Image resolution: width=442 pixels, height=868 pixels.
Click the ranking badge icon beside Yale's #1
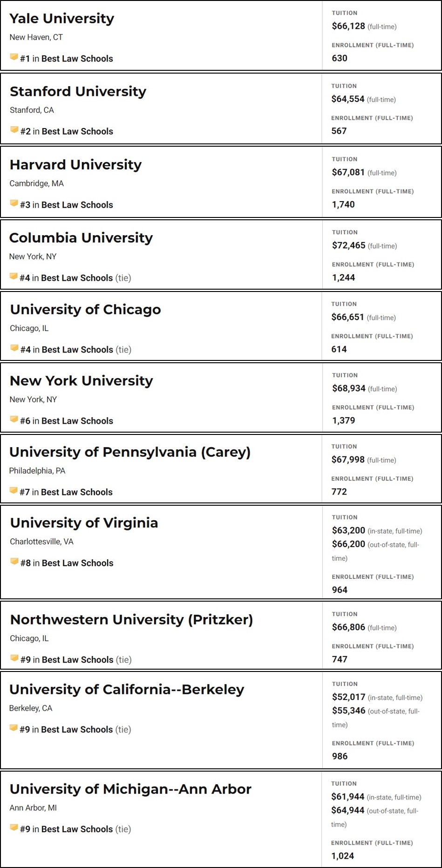14,57
